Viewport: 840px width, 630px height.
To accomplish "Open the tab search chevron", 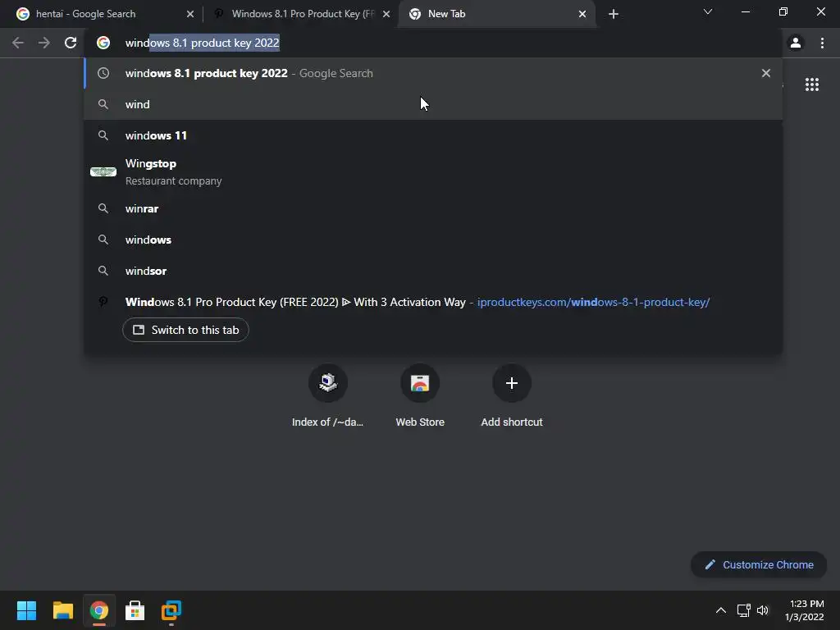I will point(708,11).
